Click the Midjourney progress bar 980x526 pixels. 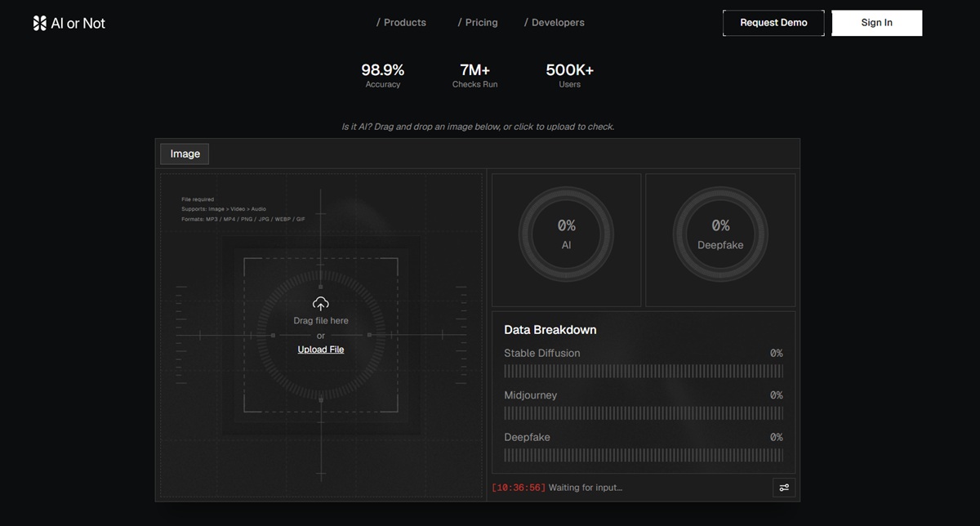[644, 413]
